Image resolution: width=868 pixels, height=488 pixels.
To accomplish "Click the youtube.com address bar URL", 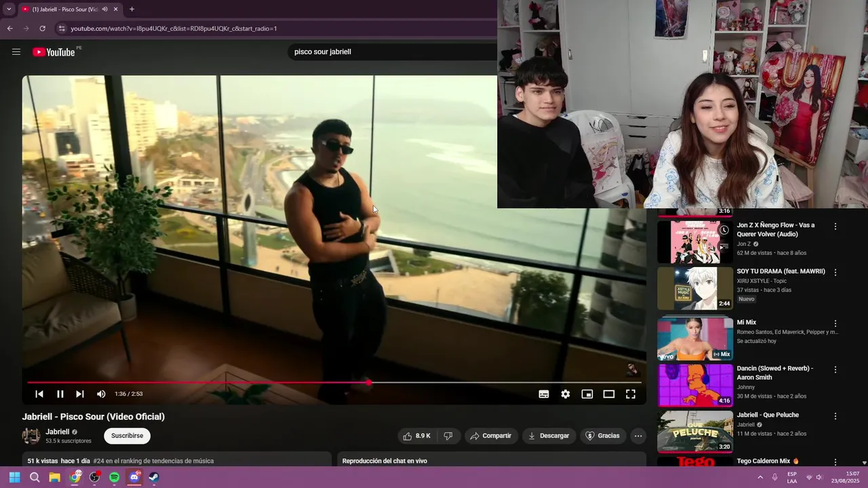I will (x=174, y=28).
